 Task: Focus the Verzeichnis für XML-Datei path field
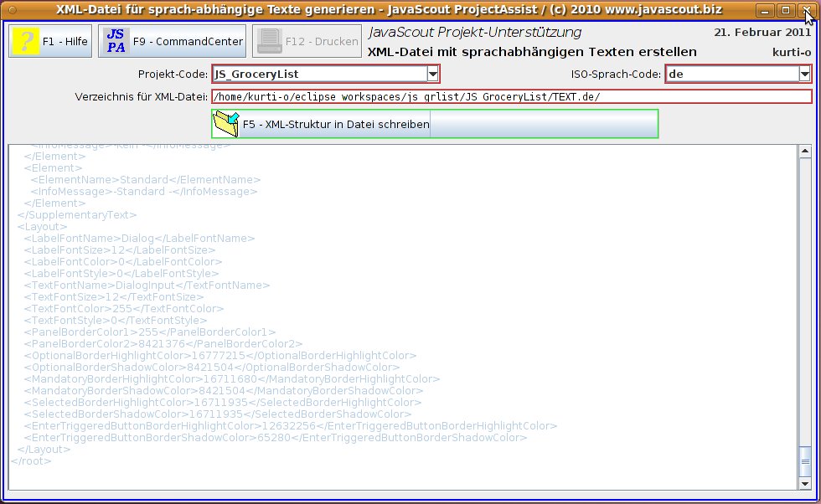tap(511, 96)
